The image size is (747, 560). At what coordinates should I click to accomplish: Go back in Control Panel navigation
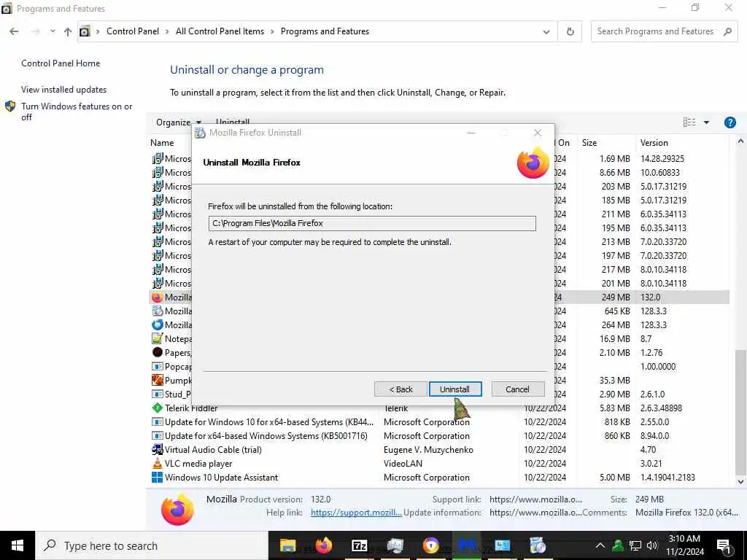tap(14, 31)
